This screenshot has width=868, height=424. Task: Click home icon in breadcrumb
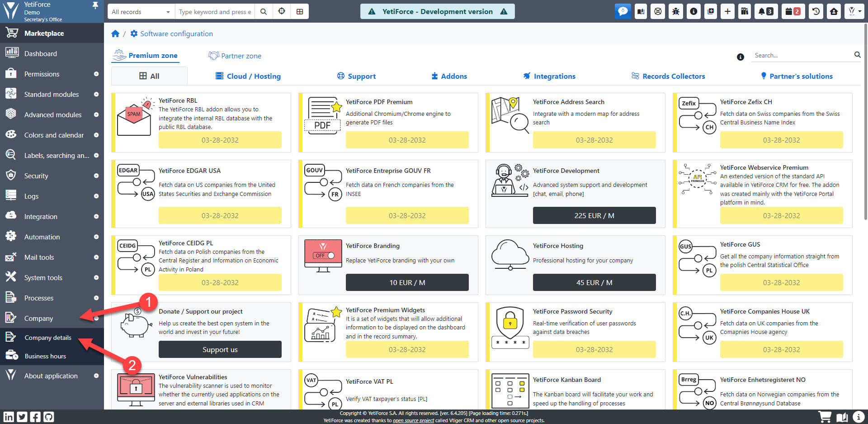(115, 33)
